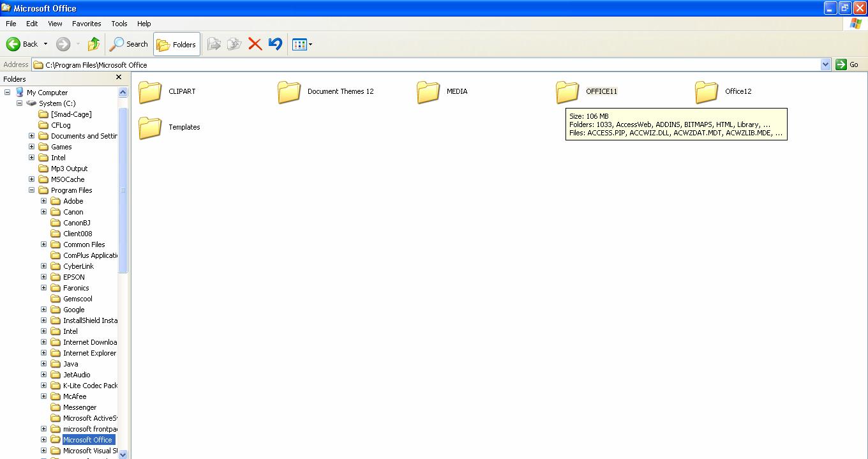Select JetAudio in folder tree

tap(77, 375)
